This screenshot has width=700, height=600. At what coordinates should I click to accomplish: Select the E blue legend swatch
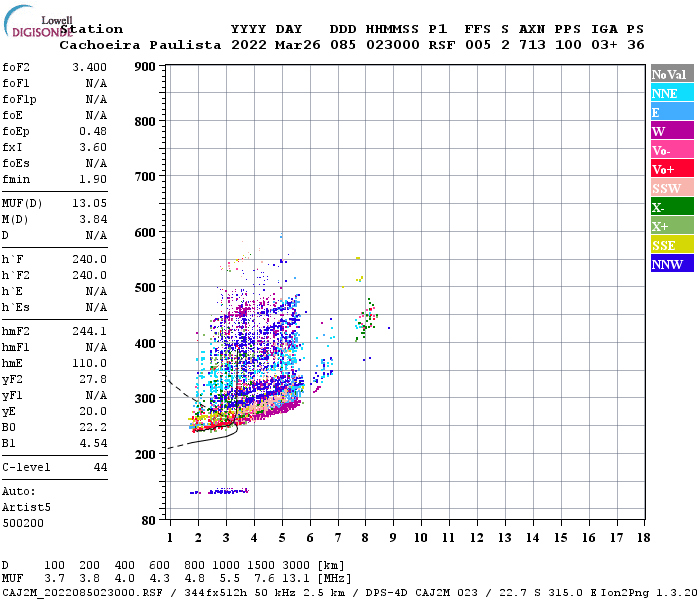click(672, 112)
